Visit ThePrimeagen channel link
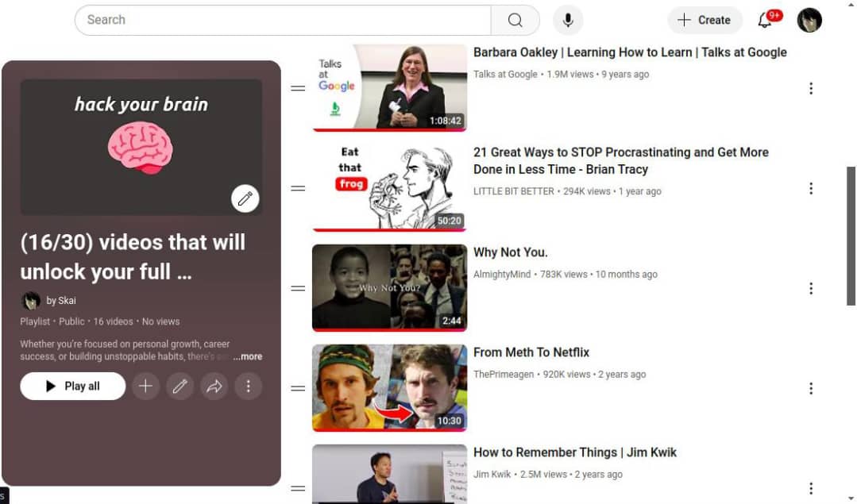The width and height of the screenshot is (857, 504). tap(504, 374)
